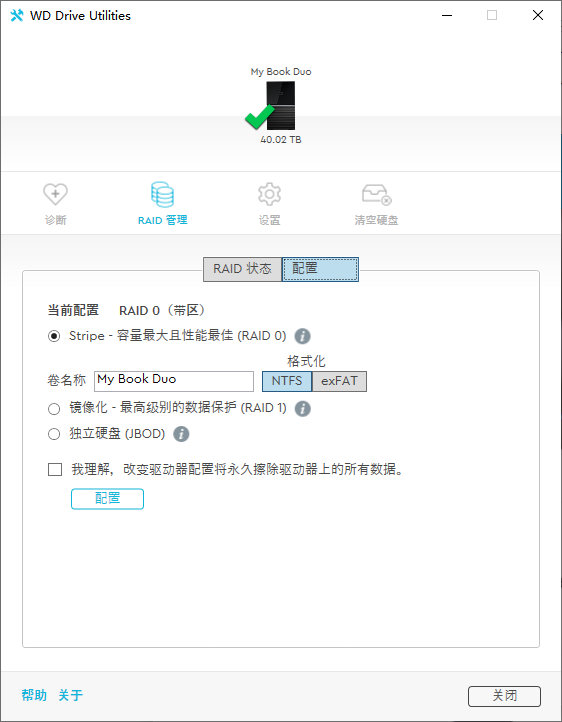Select the RAID 管理 database icon
The height and width of the screenshot is (722, 562).
[162, 194]
